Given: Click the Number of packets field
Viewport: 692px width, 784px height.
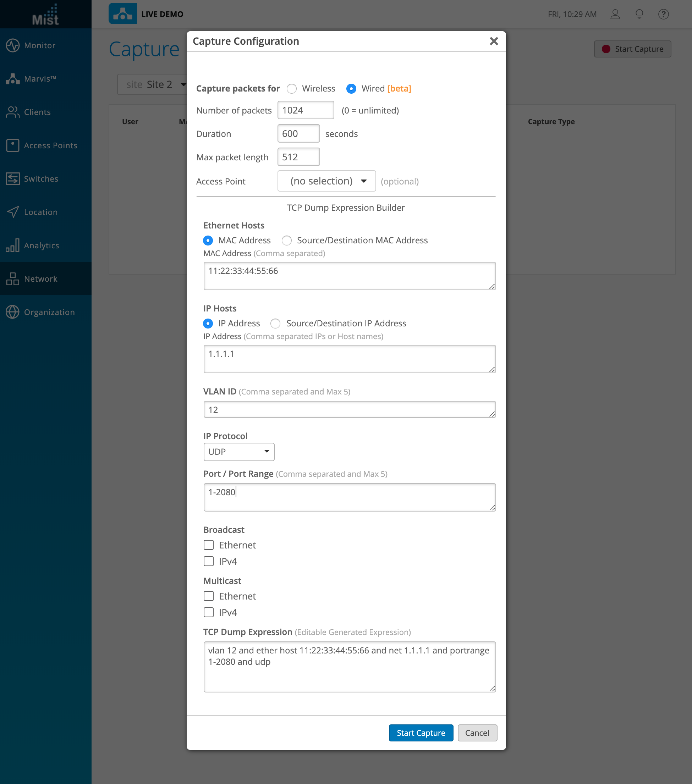Looking at the screenshot, I should [x=305, y=110].
